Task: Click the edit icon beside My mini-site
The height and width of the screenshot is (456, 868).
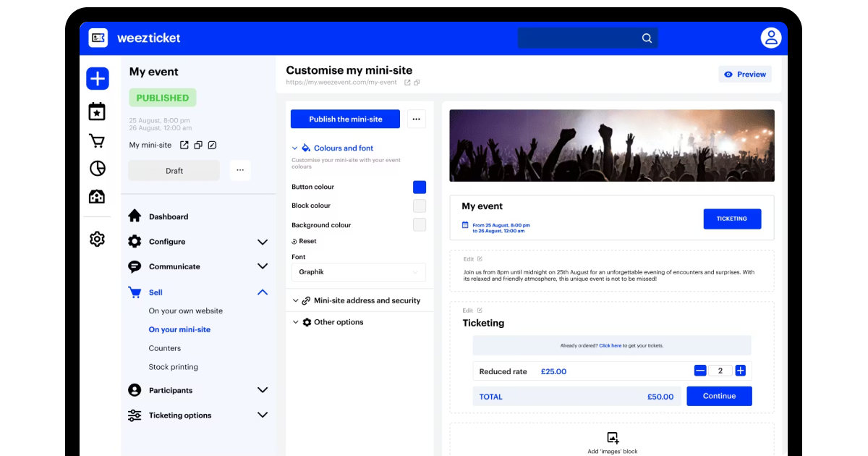Action: pos(212,145)
